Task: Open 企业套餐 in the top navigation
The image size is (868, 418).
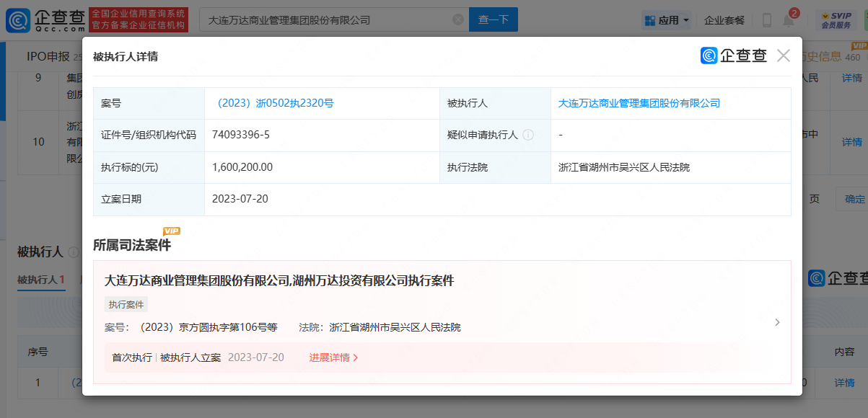Action: pyautogui.click(x=724, y=20)
